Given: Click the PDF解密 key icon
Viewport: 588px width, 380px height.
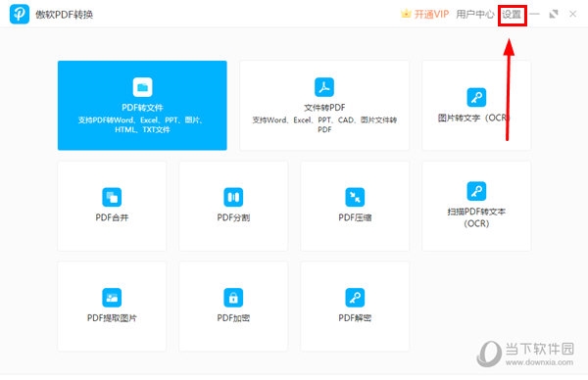Looking at the screenshot, I should point(355,297).
